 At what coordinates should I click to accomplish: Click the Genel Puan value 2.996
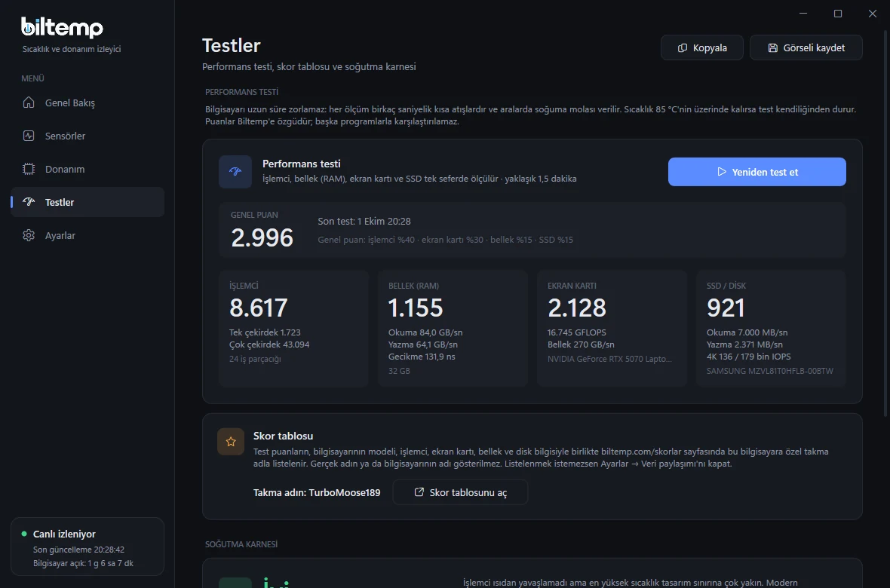pyautogui.click(x=262, y=237)
